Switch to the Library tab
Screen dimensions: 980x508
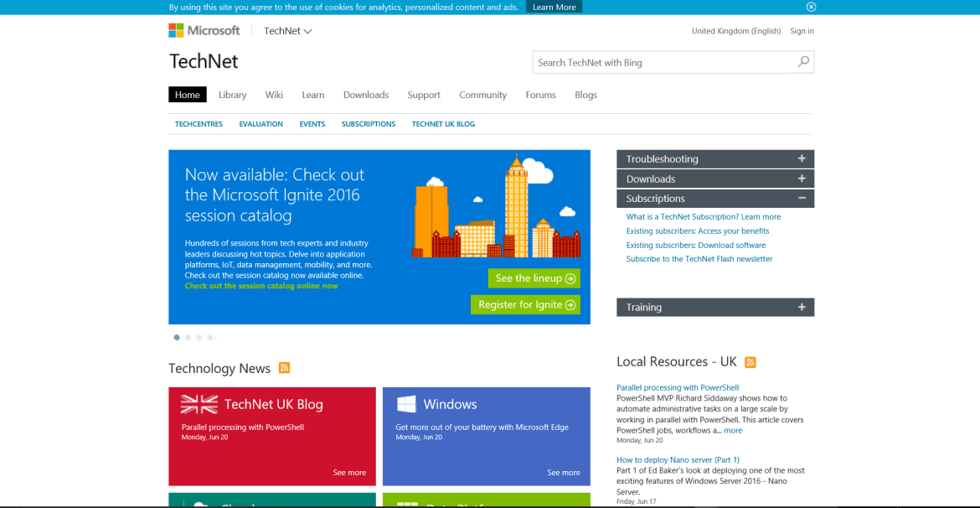232,95
